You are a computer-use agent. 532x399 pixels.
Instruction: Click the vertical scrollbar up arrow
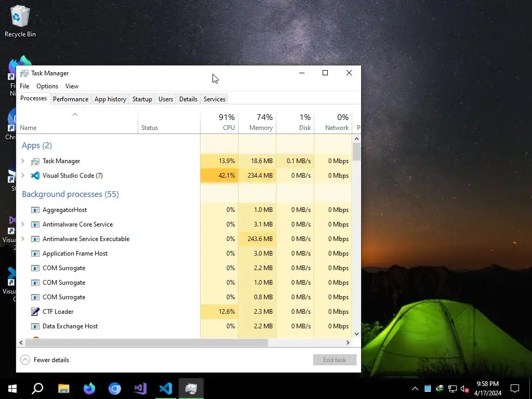tap(356, 138)
